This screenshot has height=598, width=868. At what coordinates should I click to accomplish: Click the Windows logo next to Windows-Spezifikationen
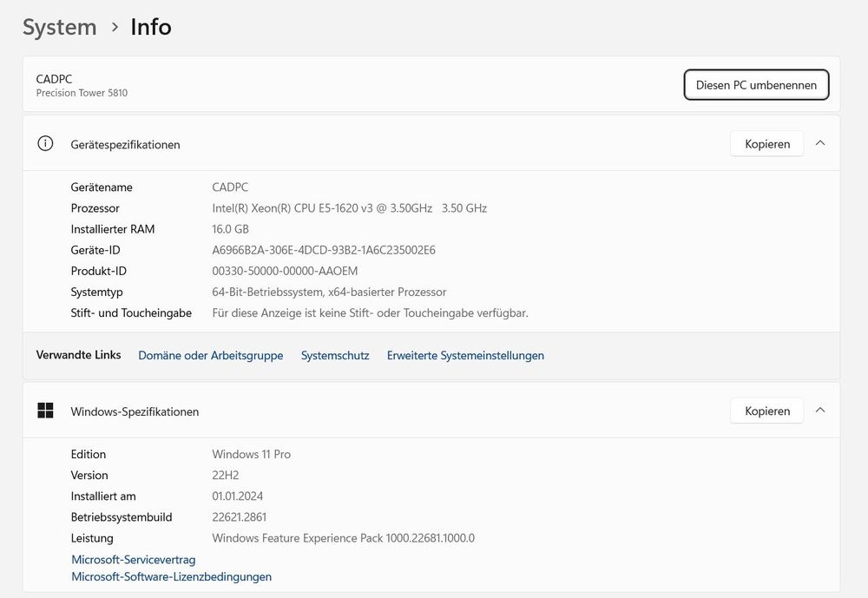pyautogui.click(x=45, y=410)
